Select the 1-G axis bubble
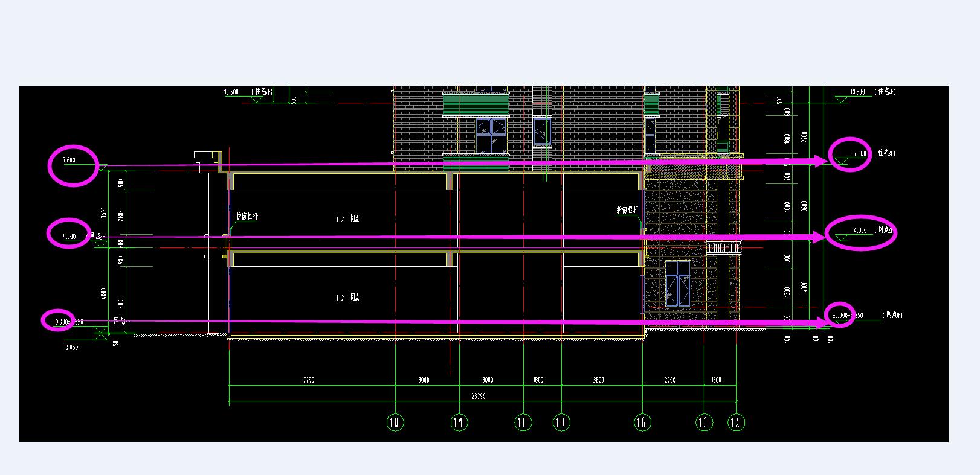This screenshot has width=980, height=475. point(642,422)
